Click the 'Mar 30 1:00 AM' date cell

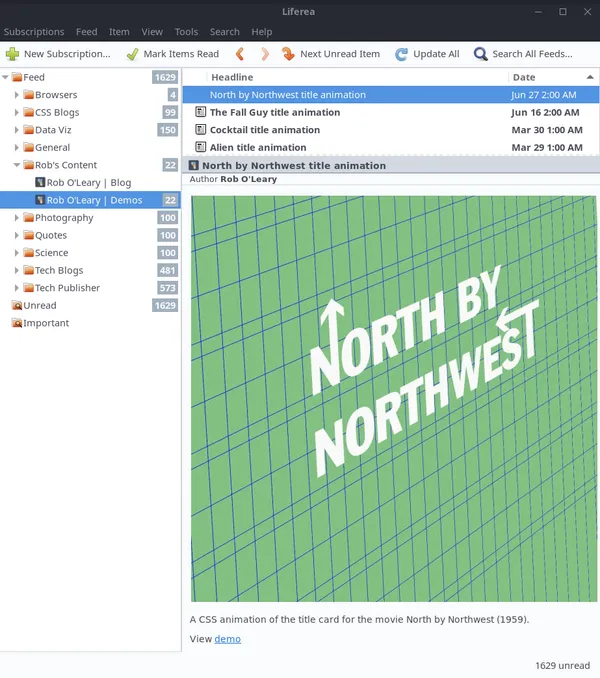[547, 130]
